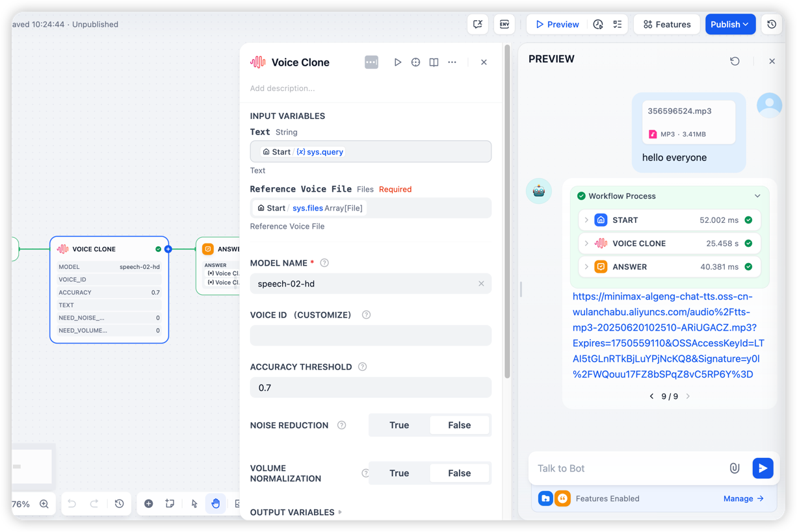Click Manage in Features Enabled bar
Image resolution: width=797 pixels, height=532 pixels.
coord(743,499)
